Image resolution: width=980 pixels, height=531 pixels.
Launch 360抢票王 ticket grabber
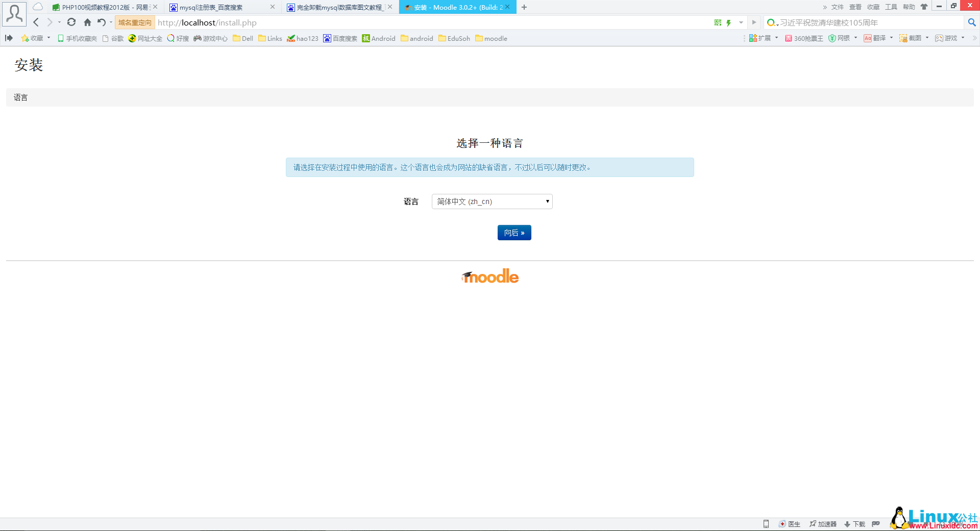(x=804, y=38)
